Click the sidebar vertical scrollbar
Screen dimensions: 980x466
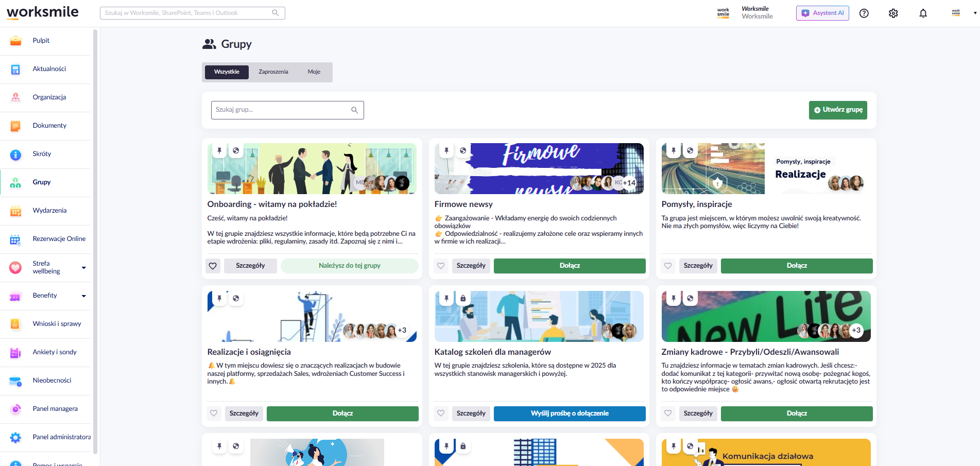tap(95, 242)
